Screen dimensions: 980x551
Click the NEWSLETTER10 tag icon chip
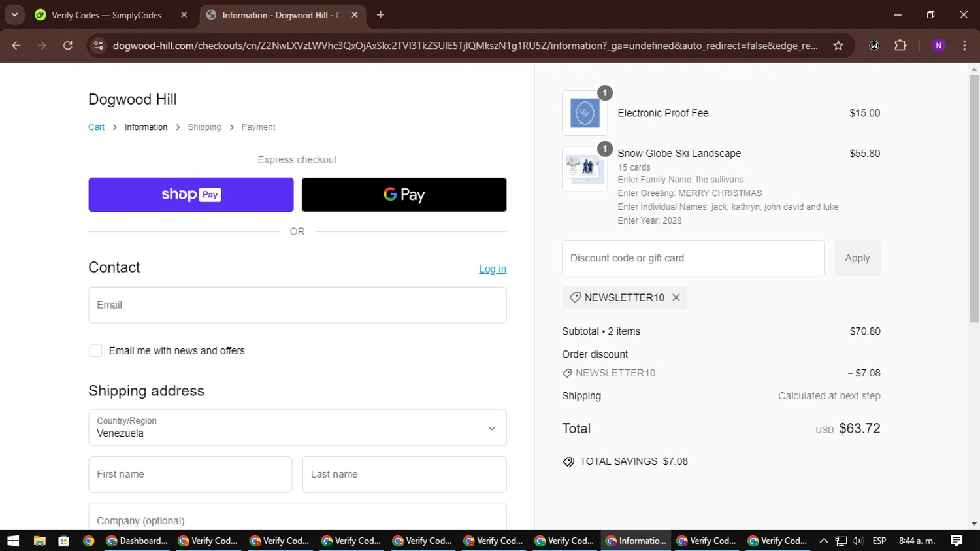[575, 297]
